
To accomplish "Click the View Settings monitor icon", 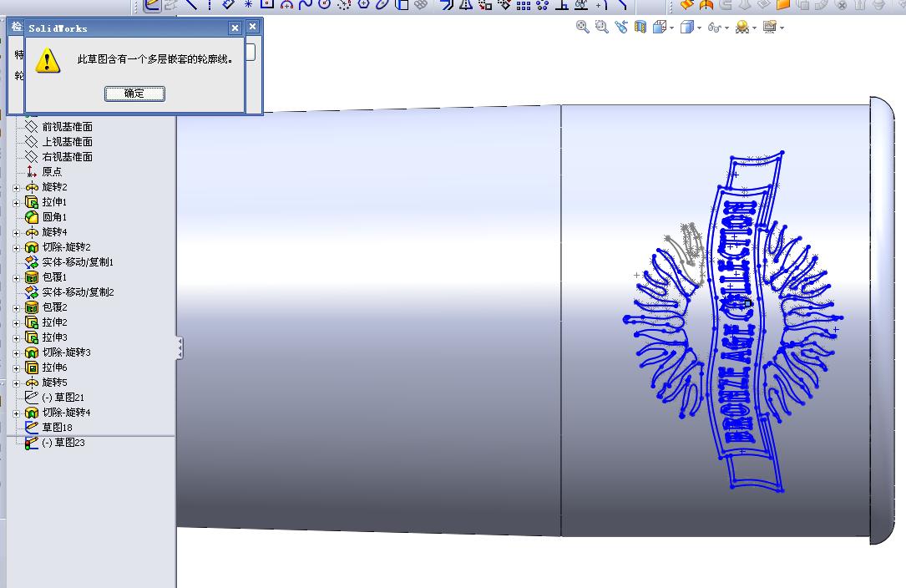I will 769,27.
